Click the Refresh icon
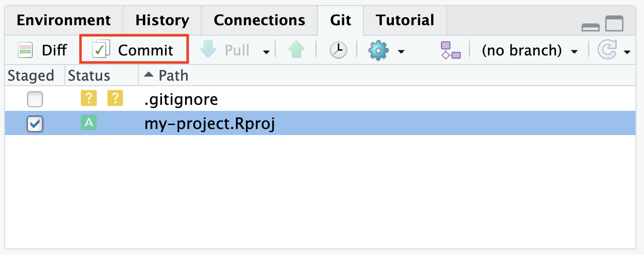The height and width of the screenshot is (255, 644). [605, 50]
